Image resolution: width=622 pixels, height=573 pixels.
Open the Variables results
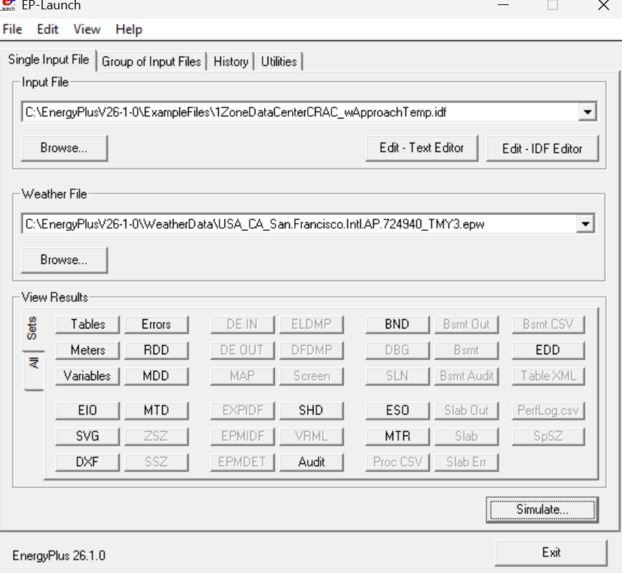coord(88,376)
